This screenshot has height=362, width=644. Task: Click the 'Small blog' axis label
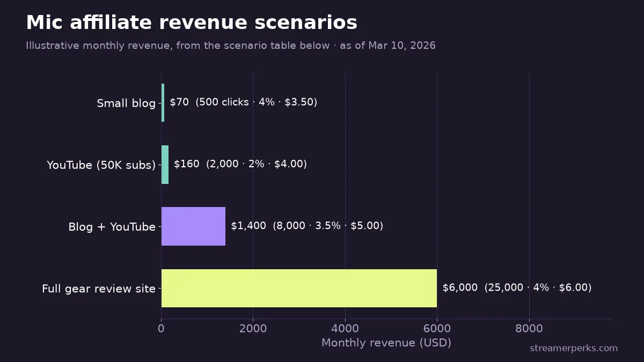tap(126, 103)
